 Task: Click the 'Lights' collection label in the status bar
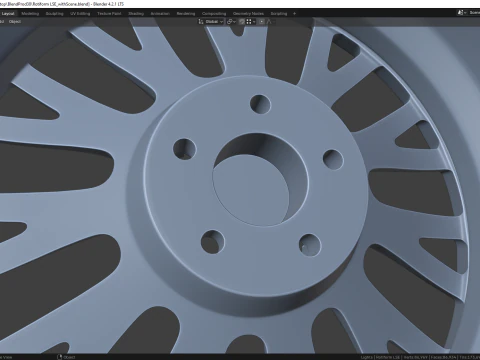366,357
